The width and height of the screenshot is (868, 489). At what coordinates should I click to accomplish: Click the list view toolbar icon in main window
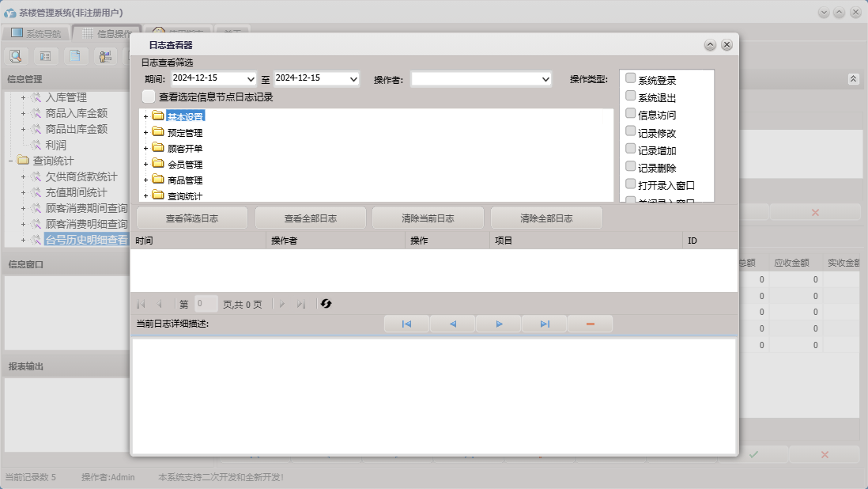[x=45, y=56]
